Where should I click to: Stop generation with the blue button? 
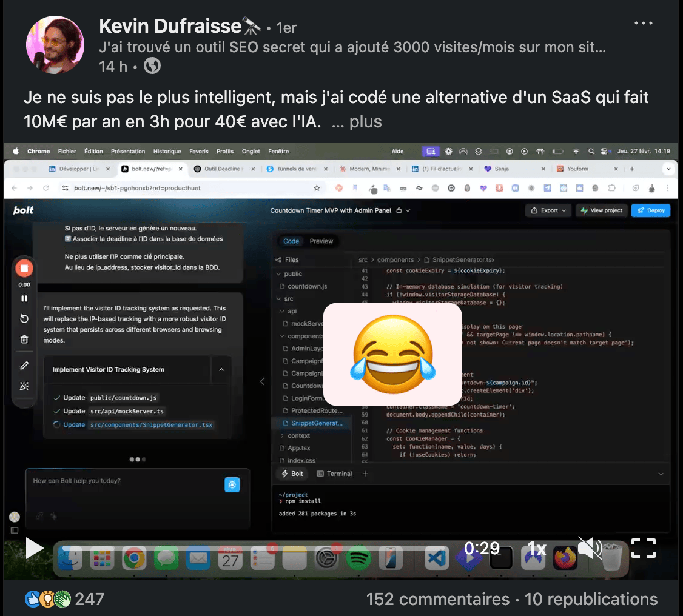point(232,484)
